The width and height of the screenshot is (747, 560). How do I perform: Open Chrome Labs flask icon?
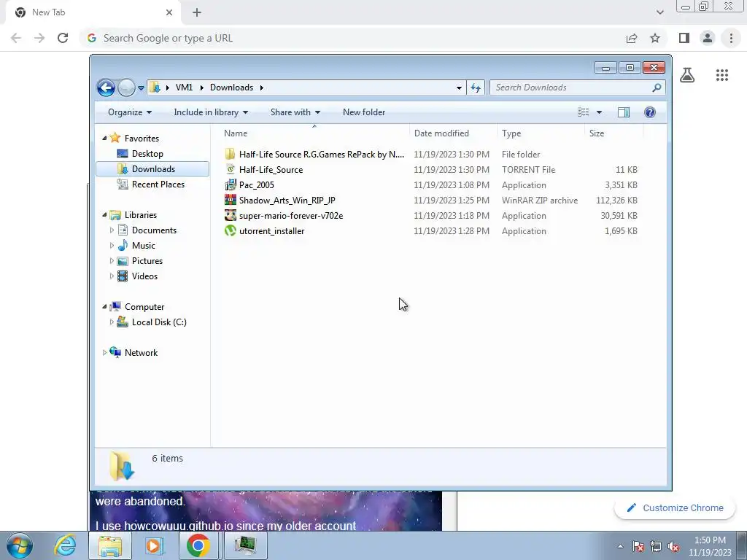coord(687,75)
